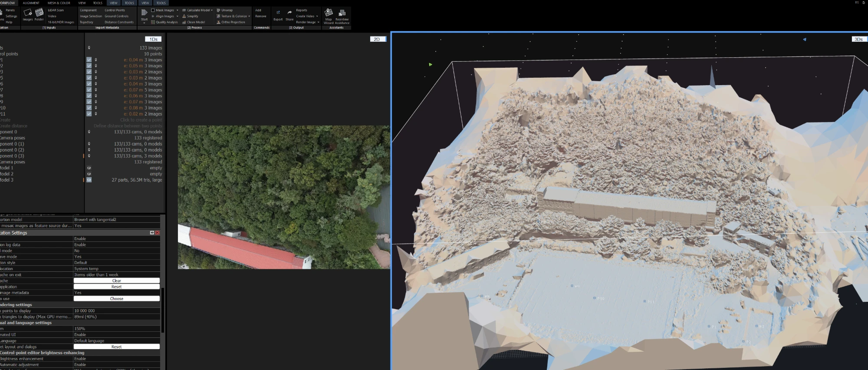The image size is (868, 370).
Task: Click the Simplify tool
Action: tap(190, 16)
